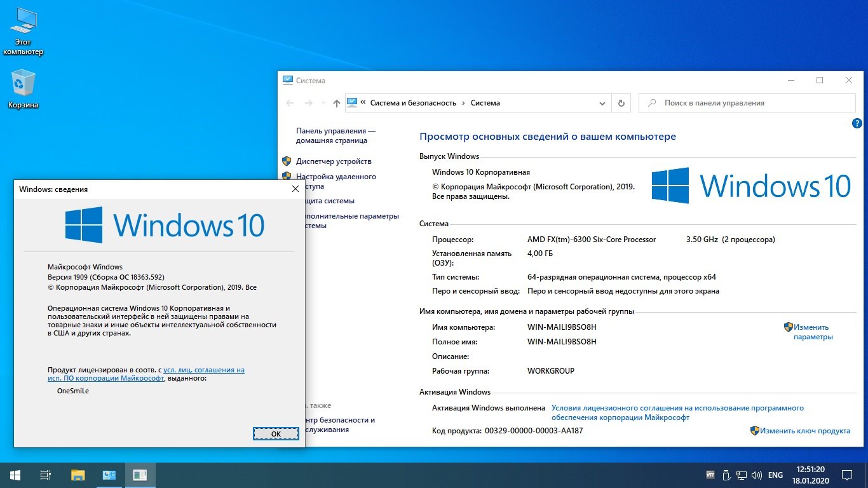Screen dimensions: 868x488
Task: Minimize the System window
Action: click(x=790, y=80)
